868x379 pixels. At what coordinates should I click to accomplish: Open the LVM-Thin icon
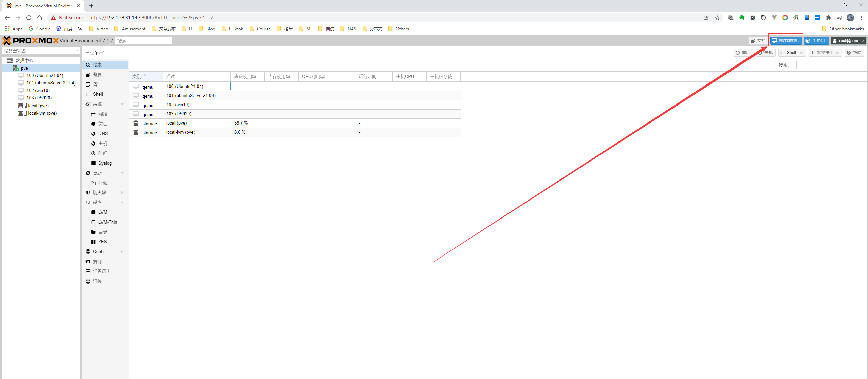(93, 222)
